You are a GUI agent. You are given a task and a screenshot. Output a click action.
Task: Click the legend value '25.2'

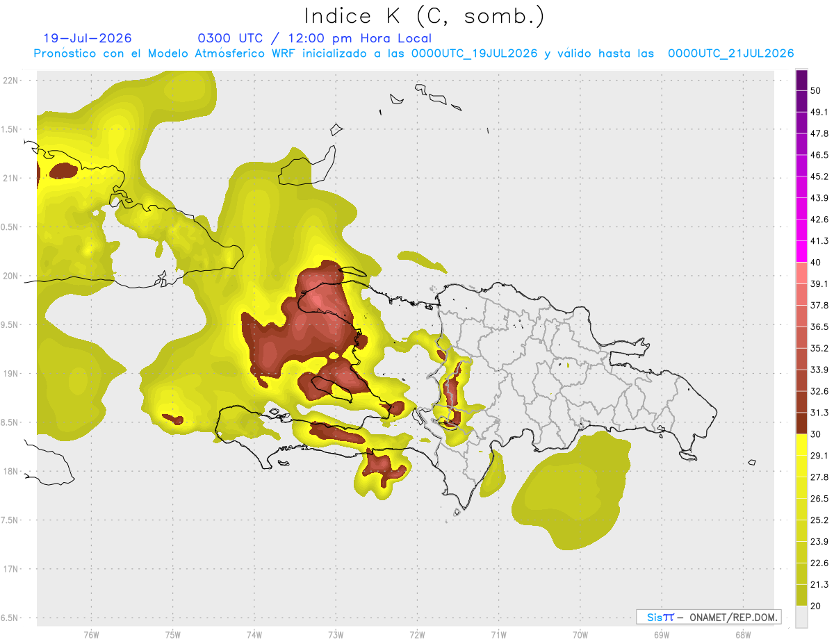[x=819, y=520]
